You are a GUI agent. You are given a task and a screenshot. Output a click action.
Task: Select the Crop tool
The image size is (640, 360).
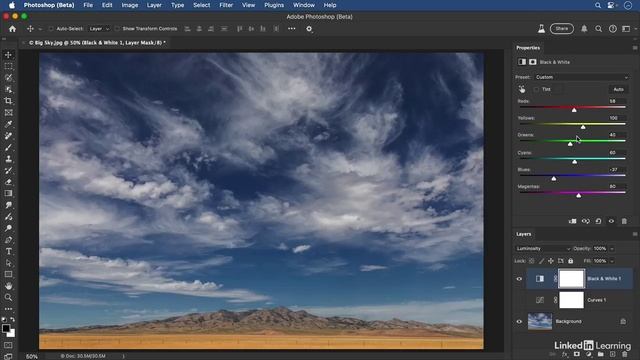(x=8, y=101)
